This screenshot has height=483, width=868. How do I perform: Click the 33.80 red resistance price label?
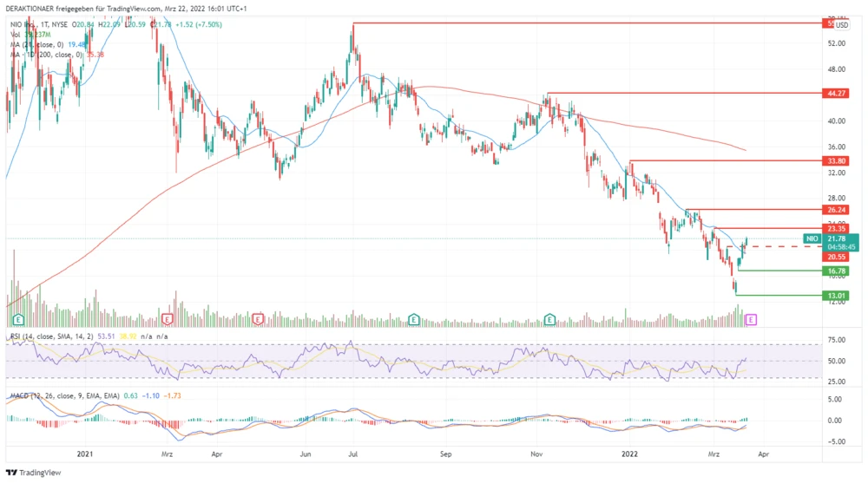point(837,160)
